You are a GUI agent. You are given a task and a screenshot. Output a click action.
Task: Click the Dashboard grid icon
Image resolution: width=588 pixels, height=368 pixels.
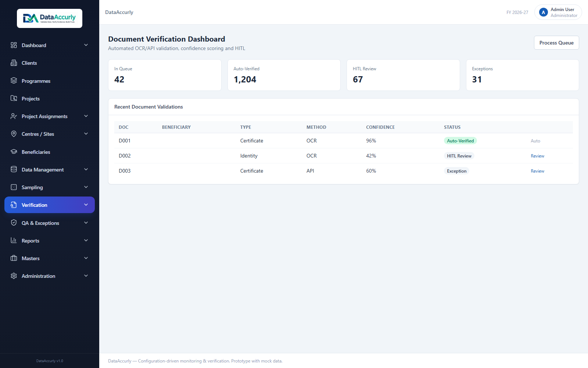pos(14,45)
